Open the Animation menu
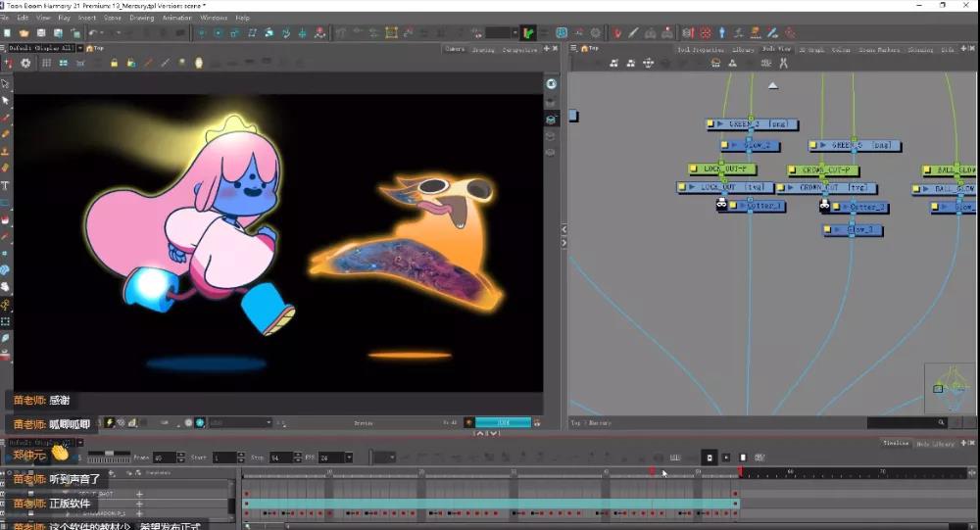Viewport: 980px width, 530px height. click(176, 18)
